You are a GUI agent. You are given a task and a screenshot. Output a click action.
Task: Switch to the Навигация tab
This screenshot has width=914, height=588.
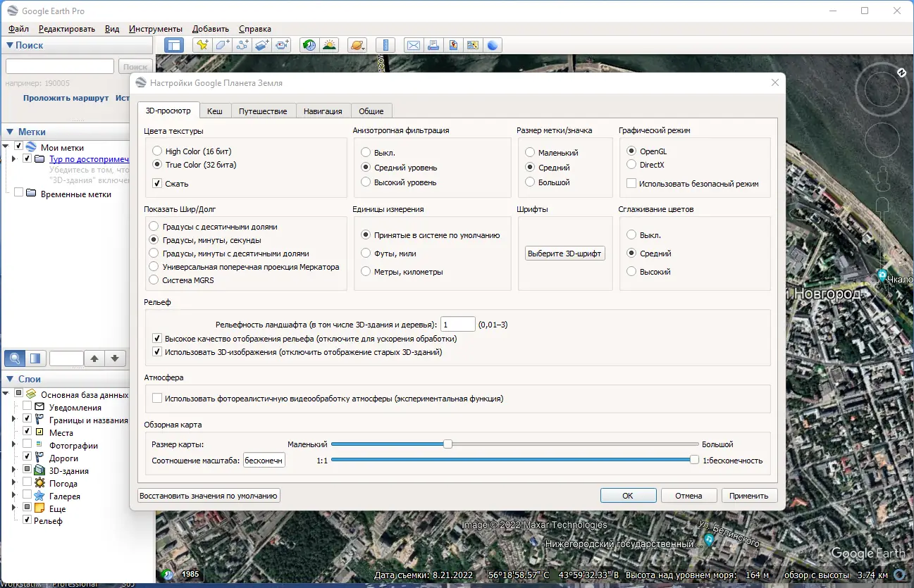[323, 111]
